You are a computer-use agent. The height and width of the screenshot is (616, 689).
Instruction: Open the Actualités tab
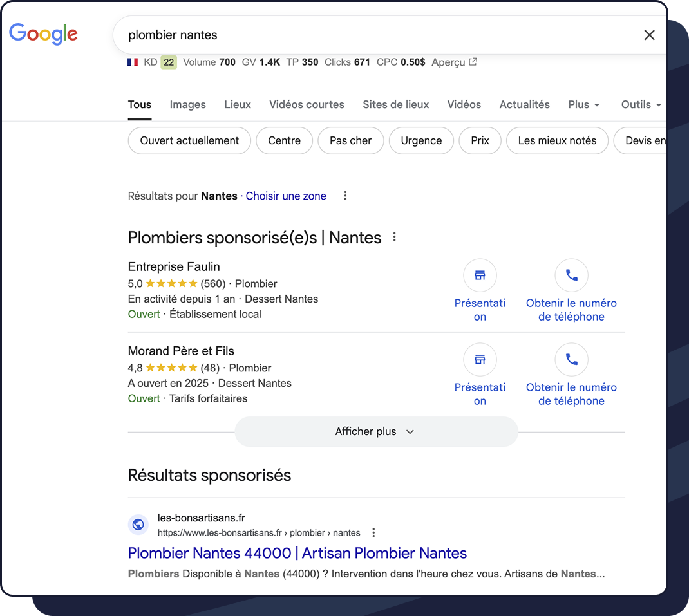click(524, 104)
